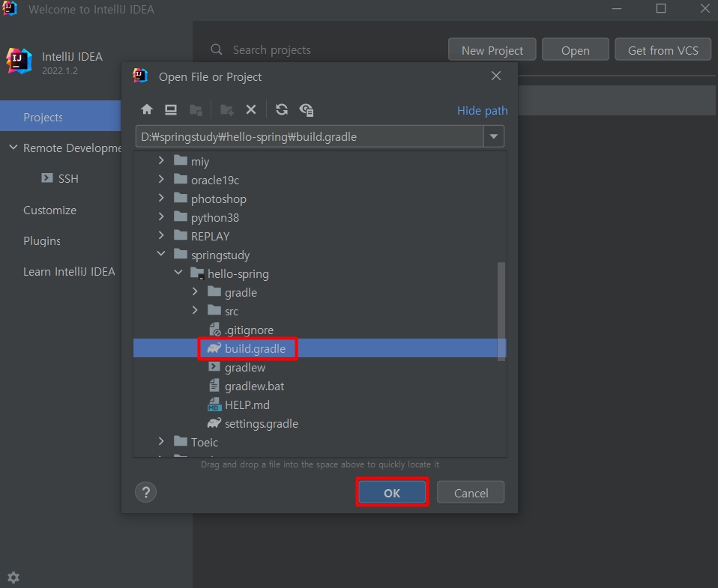Click the file tree vertical scrollbar

tap(501, 311)
